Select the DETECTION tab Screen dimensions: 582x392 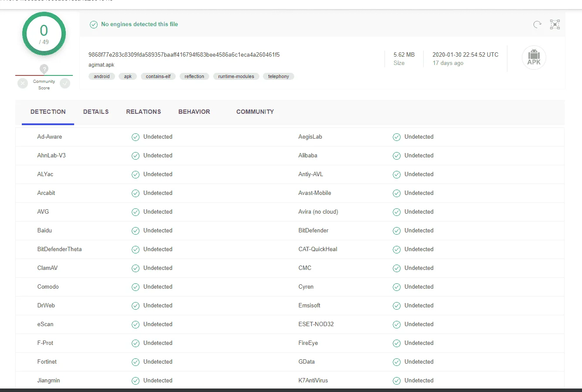pyautogui.click(x=48, y=112)
